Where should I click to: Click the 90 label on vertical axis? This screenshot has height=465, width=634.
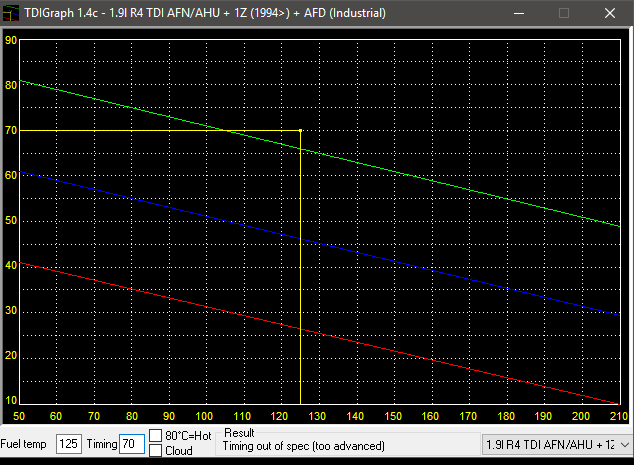(11, 41)
